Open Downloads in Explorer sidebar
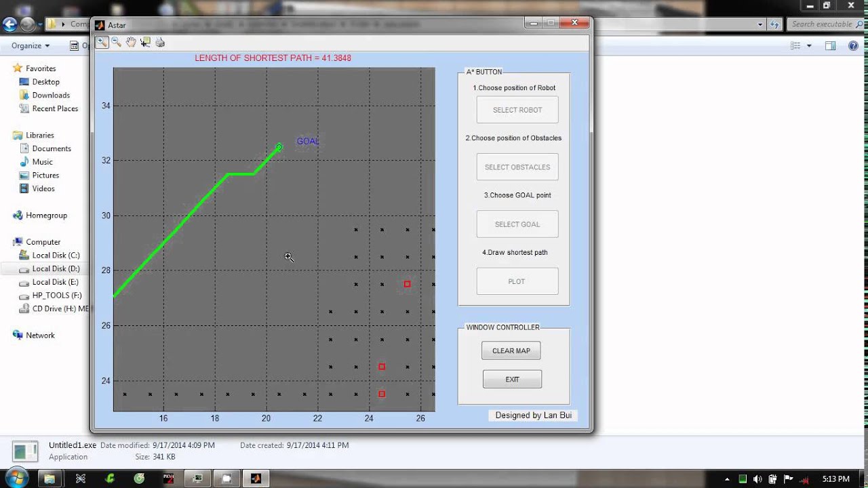 pyautogui.click(x=51, y=95)
